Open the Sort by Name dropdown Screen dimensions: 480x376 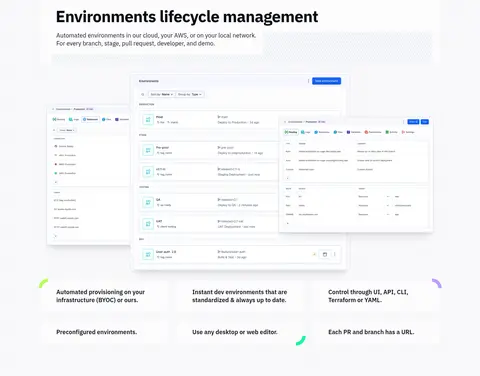(162, 94)
